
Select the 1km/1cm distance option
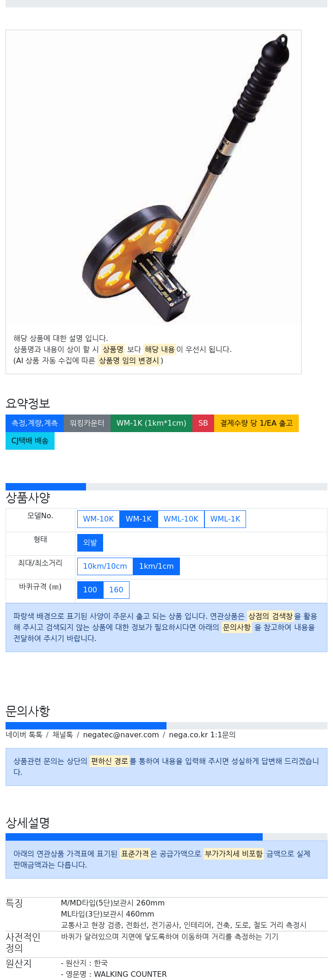156,566
